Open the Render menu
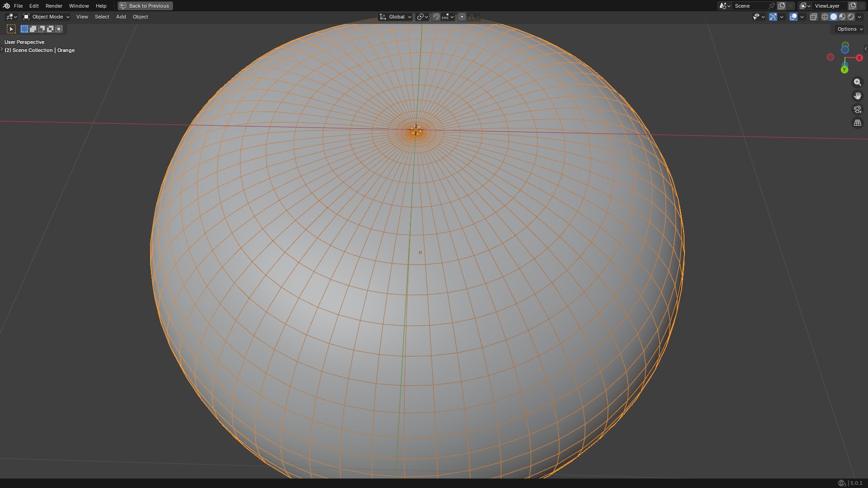 click(x=54, y=6)
